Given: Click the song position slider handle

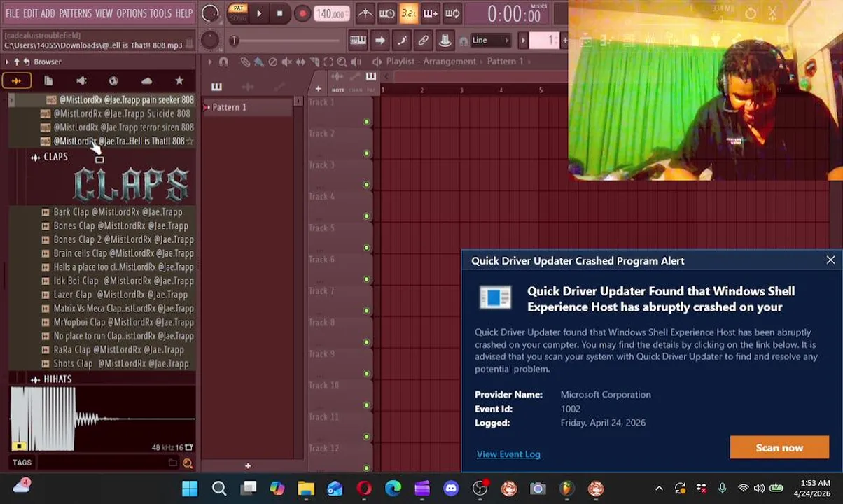Looking at the screenshot, I should (x=234, y=41).
